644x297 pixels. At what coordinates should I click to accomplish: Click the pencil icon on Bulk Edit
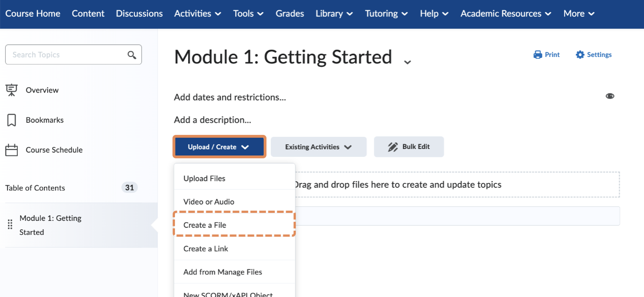click(x=392, y=146)
